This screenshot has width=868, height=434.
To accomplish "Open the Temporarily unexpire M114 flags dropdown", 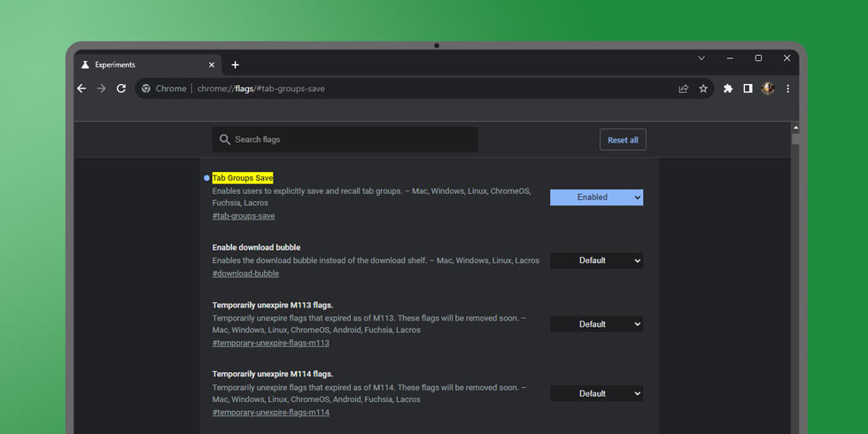I will coord(596,393).
